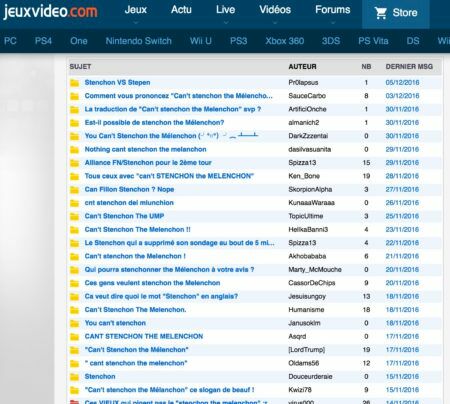
Task: Click folder icon beside 'cnt stenchon del mlunchion'
Action: [74, 203]
